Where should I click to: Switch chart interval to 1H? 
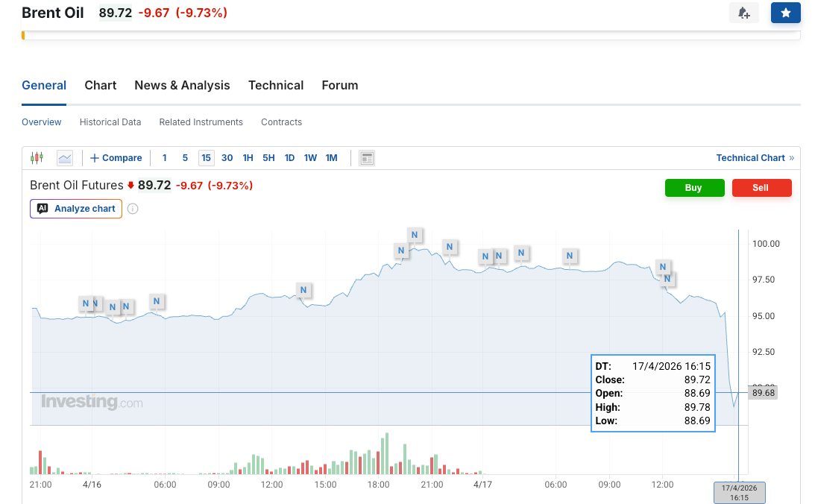point(248,158)
